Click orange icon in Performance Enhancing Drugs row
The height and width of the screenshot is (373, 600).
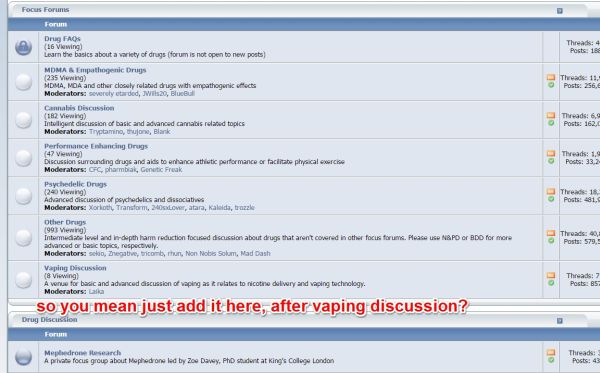click(x=551, y=153)
